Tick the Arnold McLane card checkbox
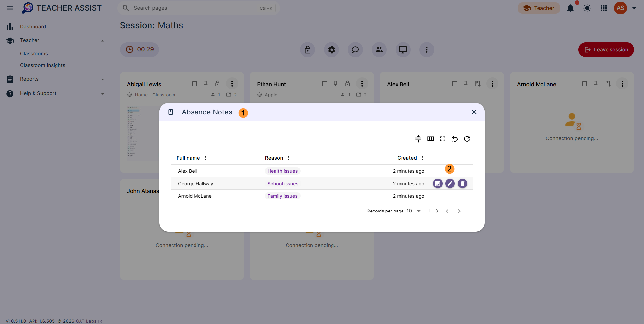Viewport: 644px width, 324px height. [x=585, y=84]
